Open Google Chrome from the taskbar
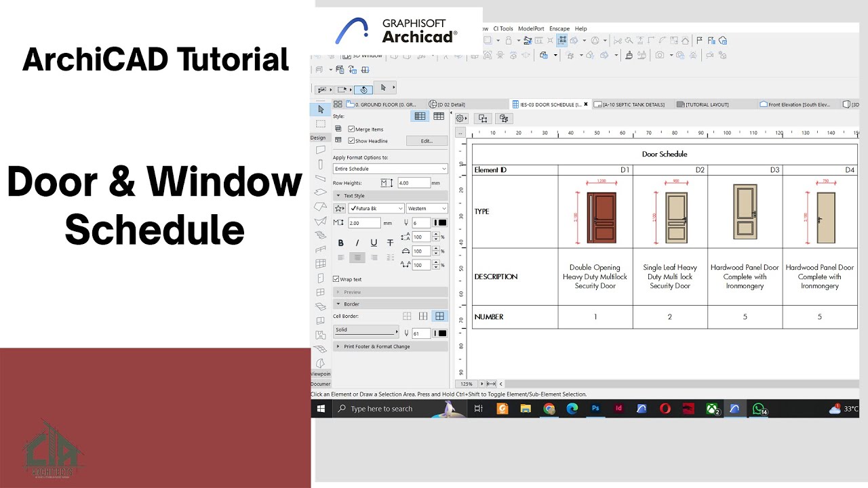Image resolution: width=868 pixels, height=488 pixels. pyautogui.click(x=549, y=409)
